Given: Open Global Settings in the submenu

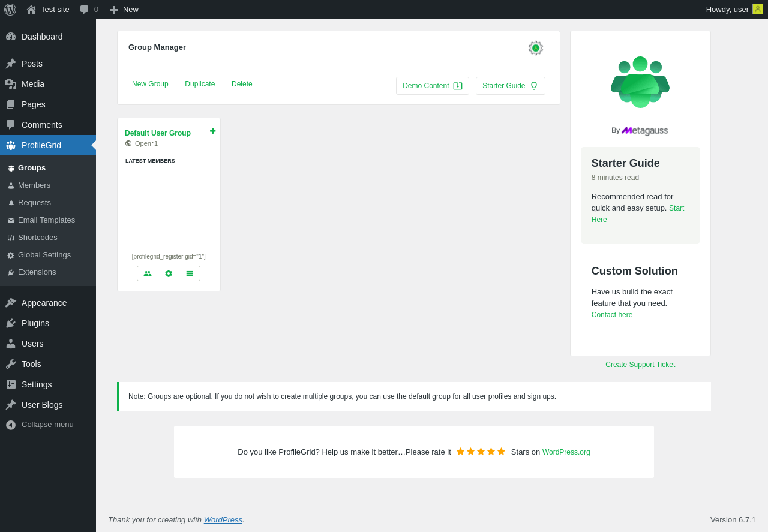Looking at the screenshot, I should [48, 255].
